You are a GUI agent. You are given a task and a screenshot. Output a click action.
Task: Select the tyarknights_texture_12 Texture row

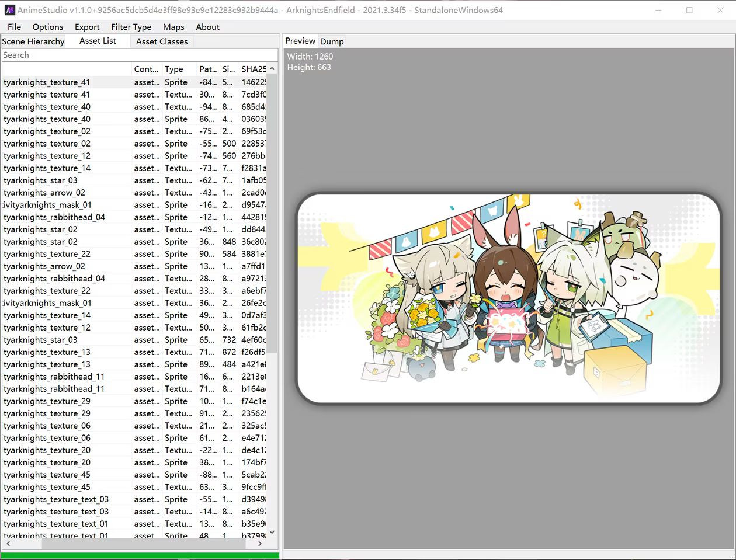(x=134, y=328)
